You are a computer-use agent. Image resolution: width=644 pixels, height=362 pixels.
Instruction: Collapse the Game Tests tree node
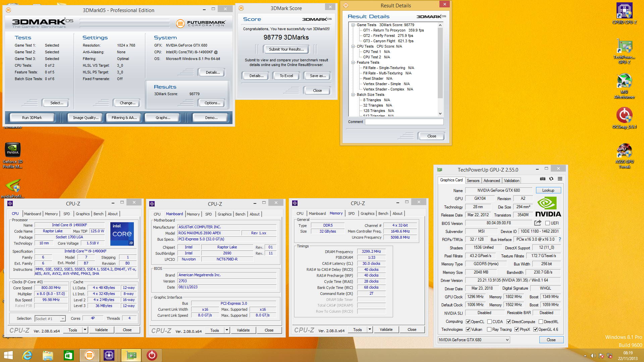click(x=353, y=25)
